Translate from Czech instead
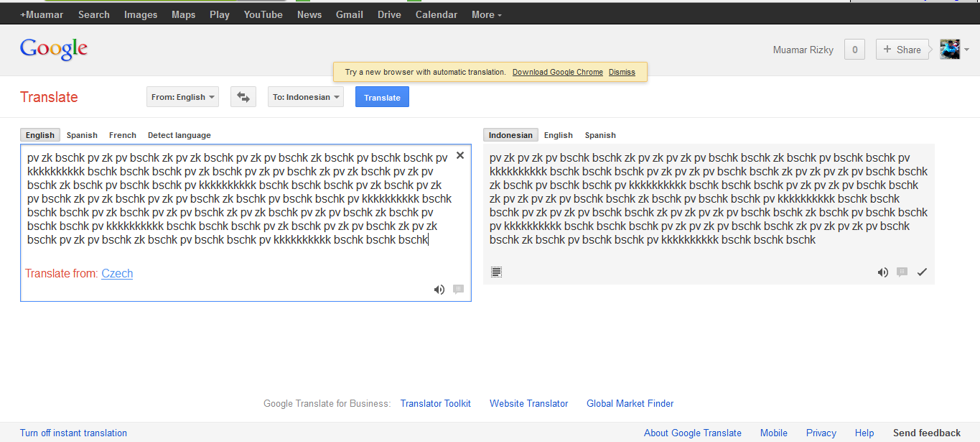 click(117, 273)
